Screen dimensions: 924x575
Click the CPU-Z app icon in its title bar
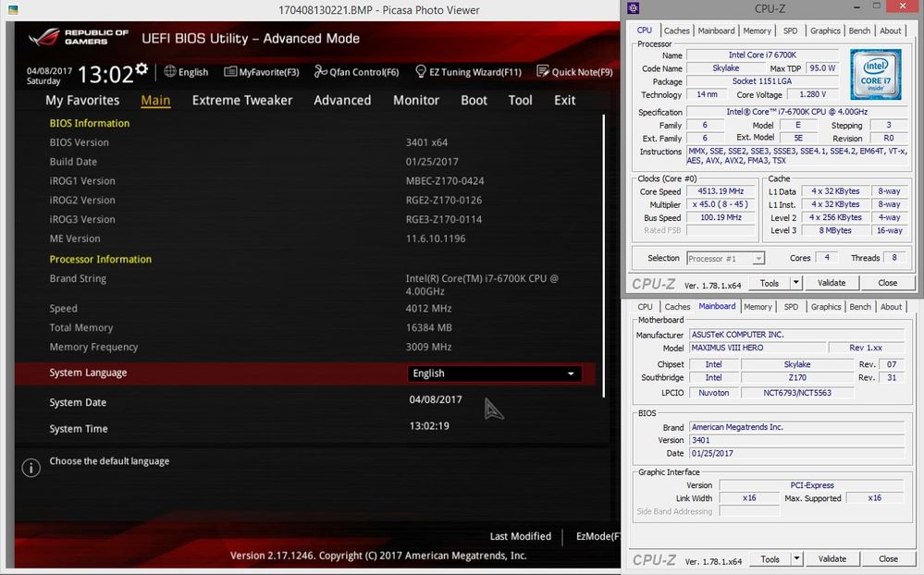[634, 7]
